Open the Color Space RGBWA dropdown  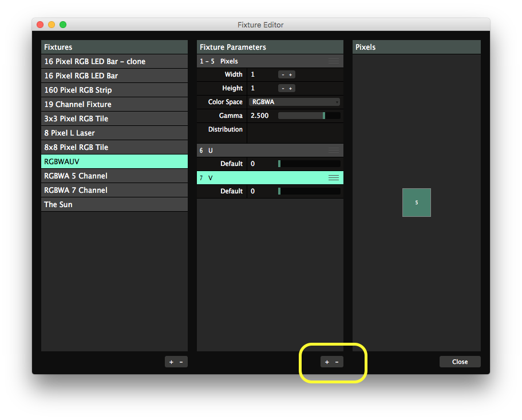click(x=295, y=102)
